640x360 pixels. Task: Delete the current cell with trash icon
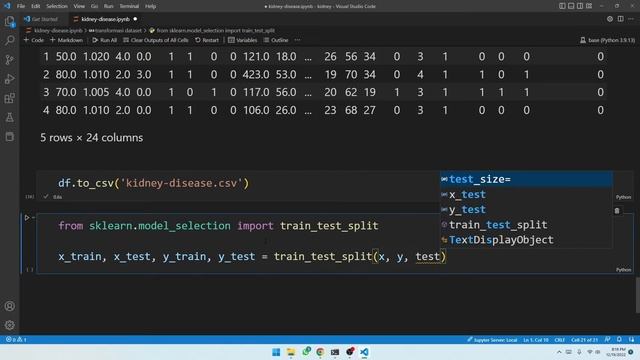click(617, 211)
